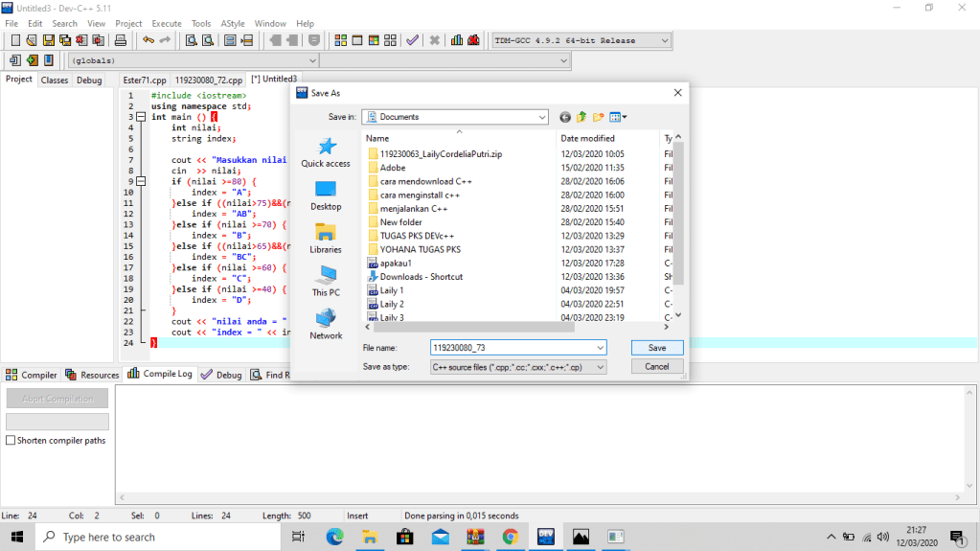
Task: Expand the TDM-GCC compiler selection dropdown
Action: click(x=665, y=40)
